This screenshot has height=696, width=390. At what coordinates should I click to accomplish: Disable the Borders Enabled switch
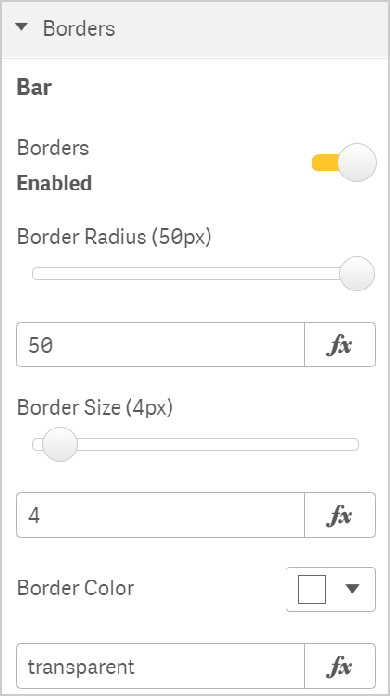[344, 162]
